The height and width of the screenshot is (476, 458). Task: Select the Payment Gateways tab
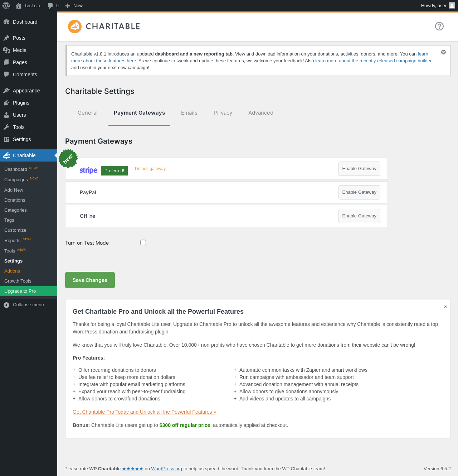[x=139, y=113]
